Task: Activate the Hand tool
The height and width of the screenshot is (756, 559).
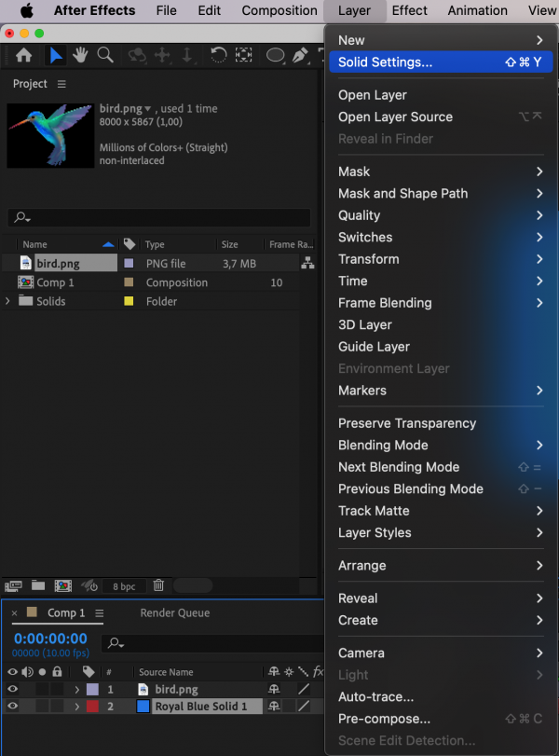Action: [x=80, y=56]
